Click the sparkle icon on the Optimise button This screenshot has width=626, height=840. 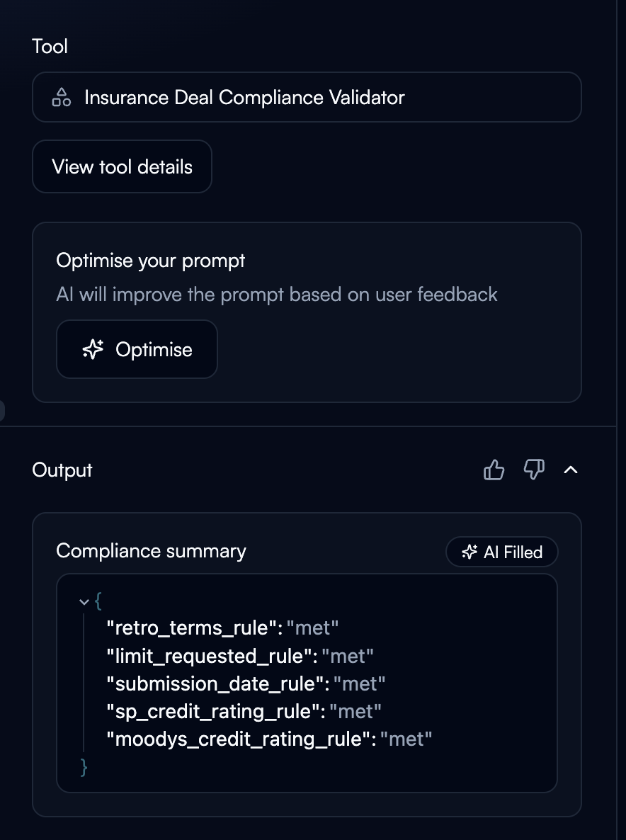(93, 348)
